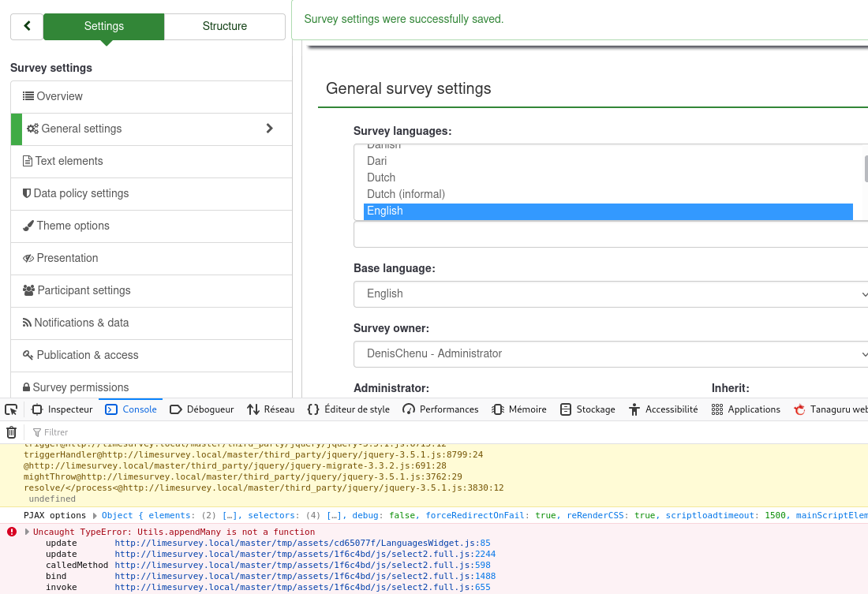The width and height of the screenshot is (868, 594).
Task: Click the Participant settings users icon
Action: pyautogui.click(x=29, y=290)
